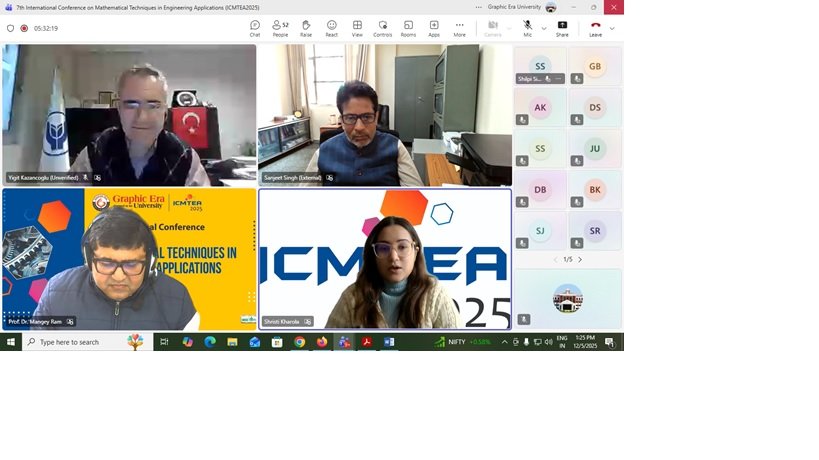
Task: Expand the Leave options arrow
Action: tap(612, 28)
